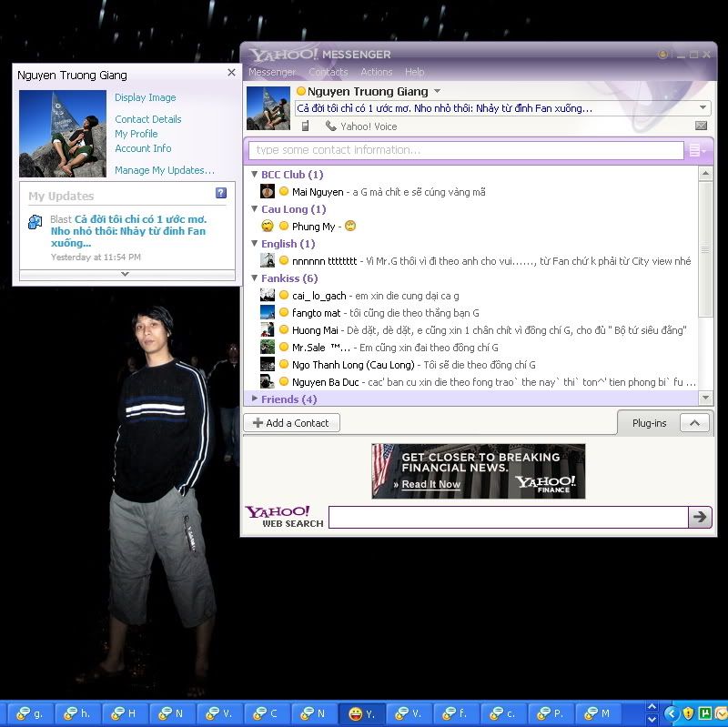
Task: Open the My Updates help question-mark icon
Action: tap(221, 193)
